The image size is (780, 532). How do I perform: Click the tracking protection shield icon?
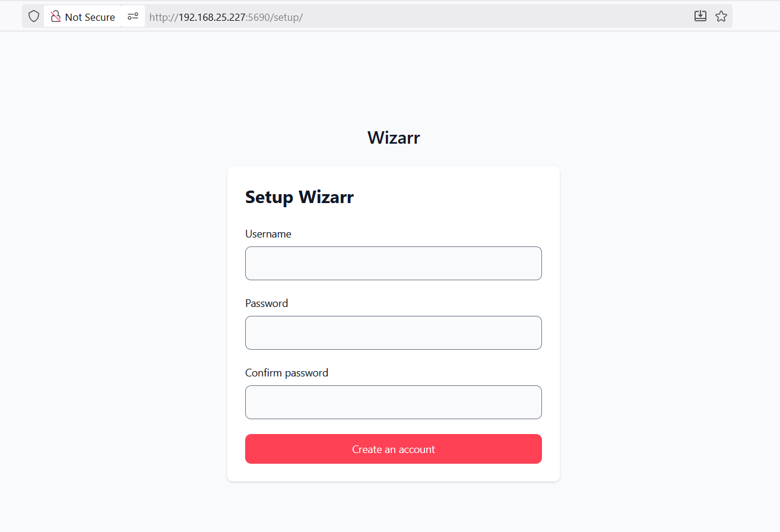34,17
